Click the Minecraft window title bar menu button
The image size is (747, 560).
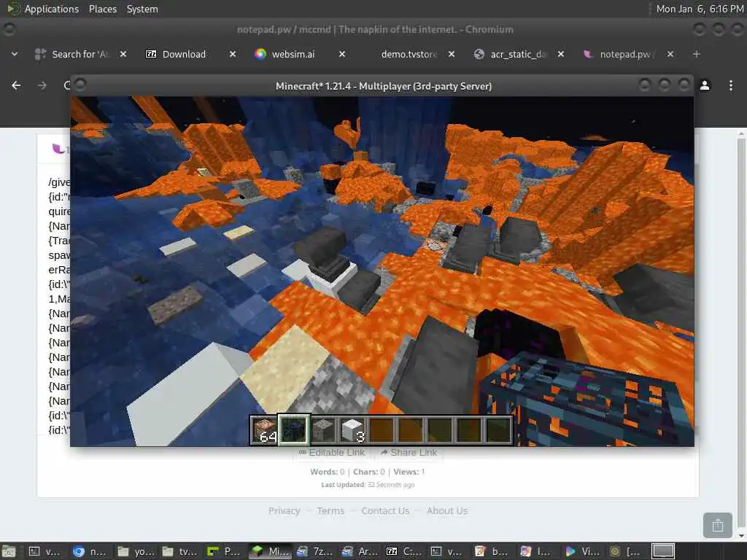80,85
